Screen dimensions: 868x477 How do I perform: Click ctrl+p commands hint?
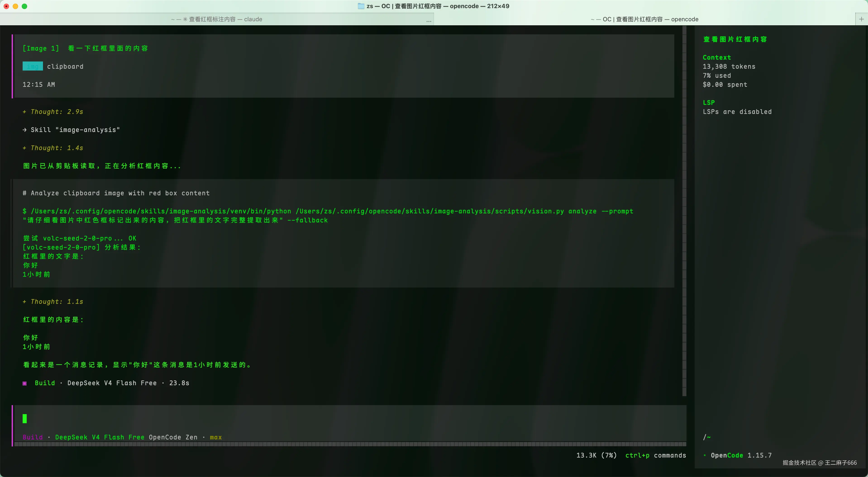655,456
